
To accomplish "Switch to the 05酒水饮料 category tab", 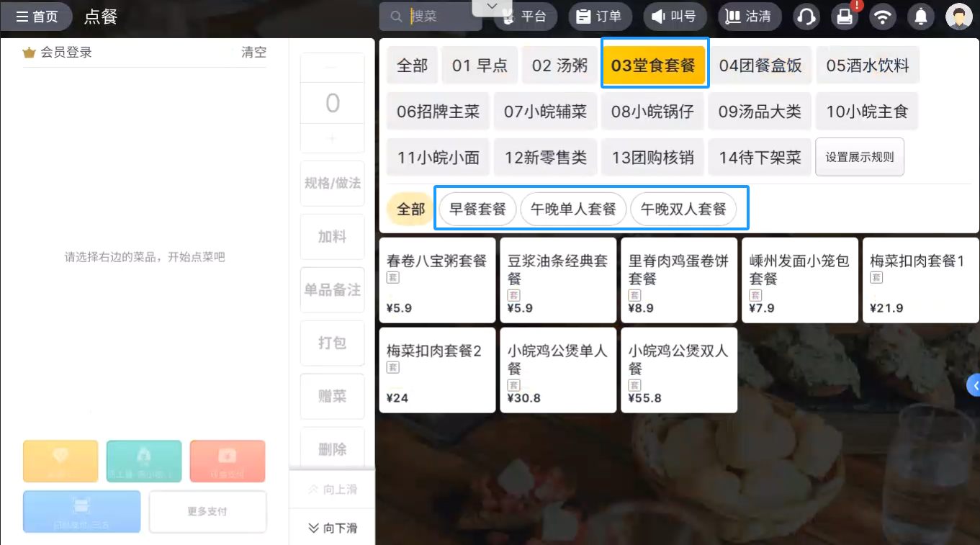I will pos(867,66).
